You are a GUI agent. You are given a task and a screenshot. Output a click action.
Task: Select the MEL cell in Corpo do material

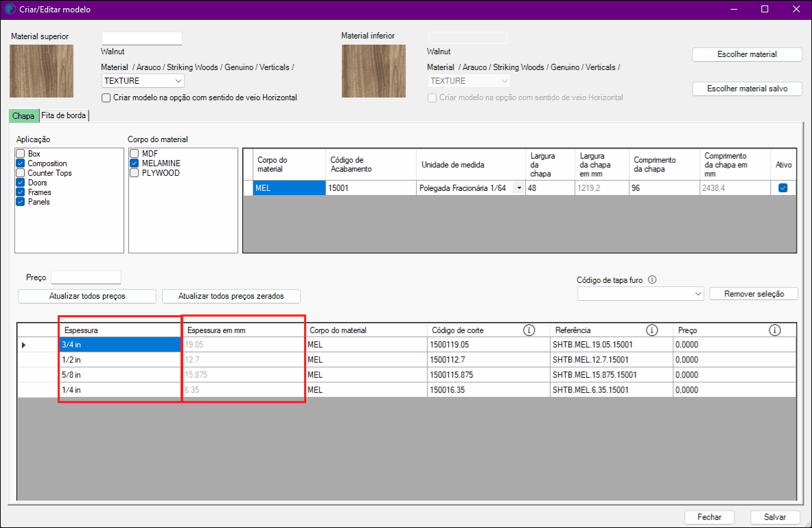pos(290,188)
